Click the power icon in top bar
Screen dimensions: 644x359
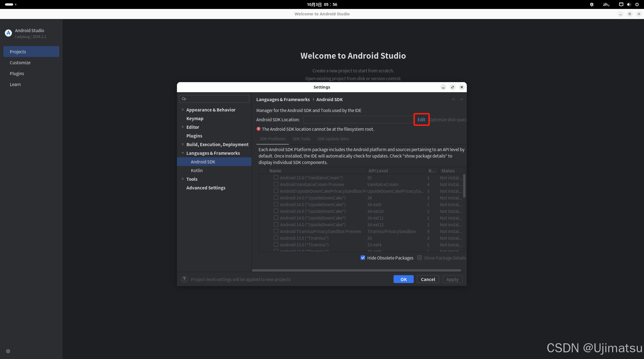point(637,4)
